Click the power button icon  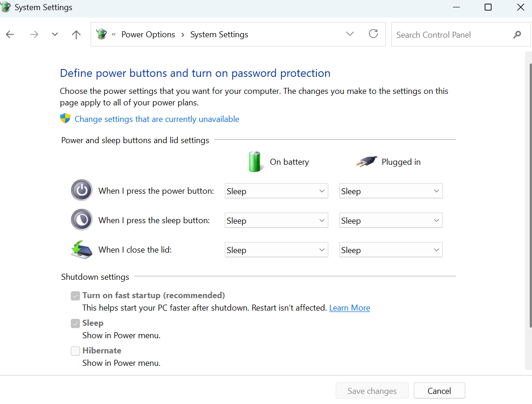[82, 190]
